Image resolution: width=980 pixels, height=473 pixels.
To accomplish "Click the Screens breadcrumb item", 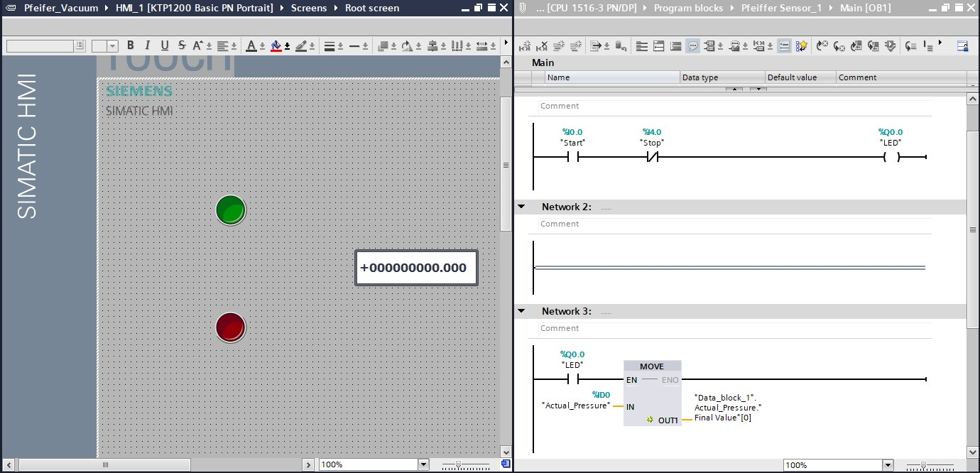I will coord(309,8).
